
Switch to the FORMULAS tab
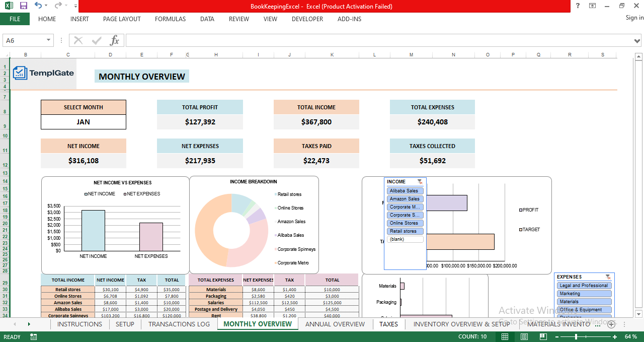pyautogui.click(x=170, y=19)
